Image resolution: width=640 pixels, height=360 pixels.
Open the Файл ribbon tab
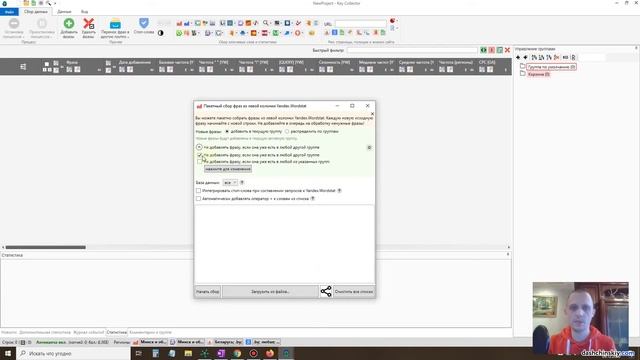(x=9, y=12)
